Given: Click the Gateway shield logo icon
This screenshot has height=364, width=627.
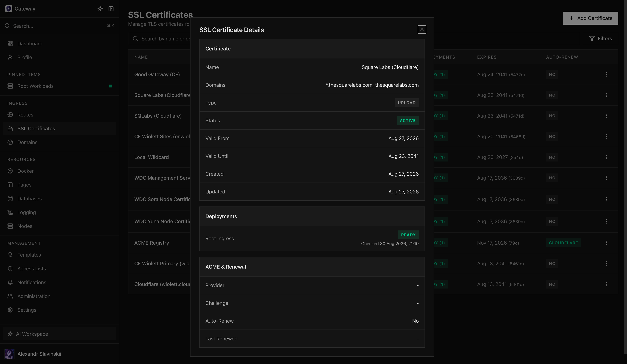Looking at the screenshot, I should click(x=9, y=9).
